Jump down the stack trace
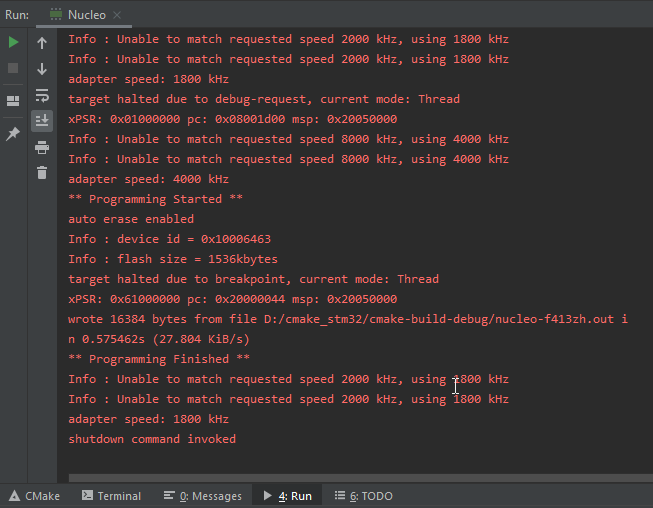653x508 pixels. [x=42, y=69]
